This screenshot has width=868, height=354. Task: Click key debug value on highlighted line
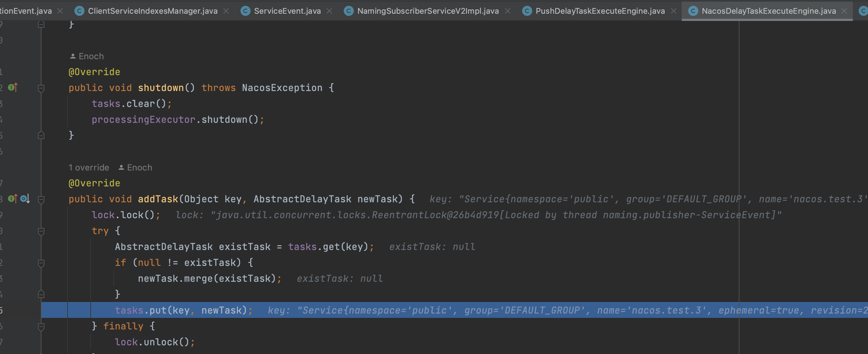click(568, 310)
